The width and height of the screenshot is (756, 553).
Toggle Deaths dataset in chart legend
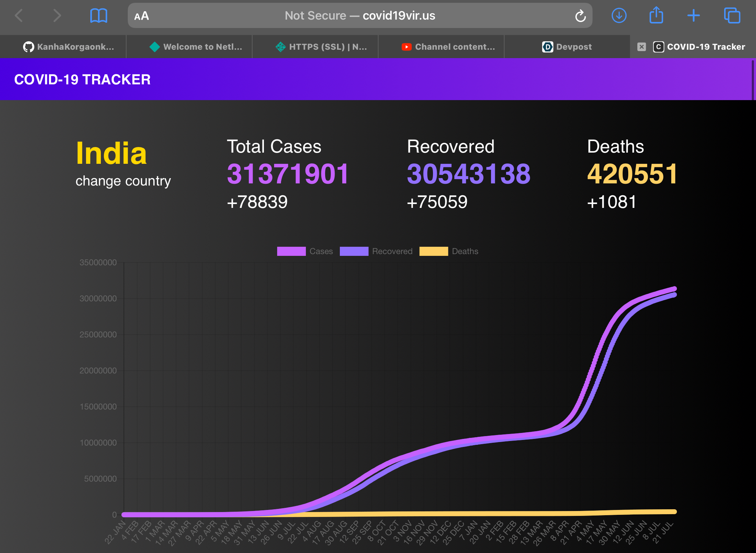tap(449, 251)
